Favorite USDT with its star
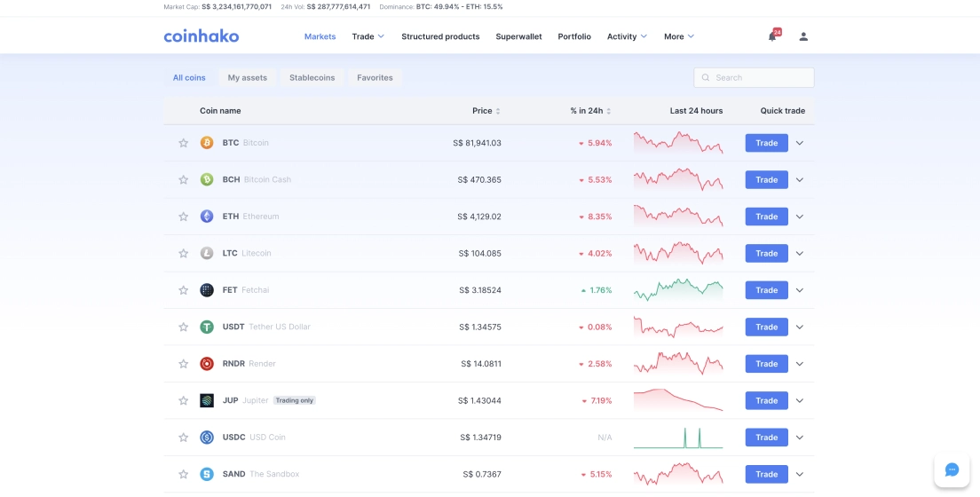Viewport: 980px width, 497px height. 183,327
